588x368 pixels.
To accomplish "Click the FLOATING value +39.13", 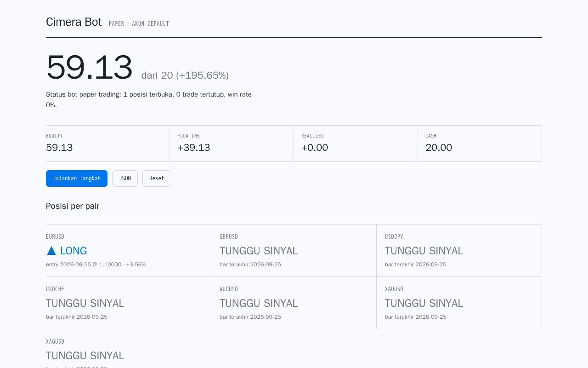I will tap(193, 148).
